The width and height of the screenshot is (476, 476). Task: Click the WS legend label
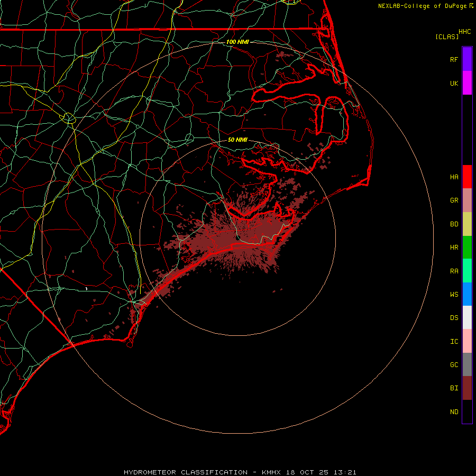click(454, 294)
